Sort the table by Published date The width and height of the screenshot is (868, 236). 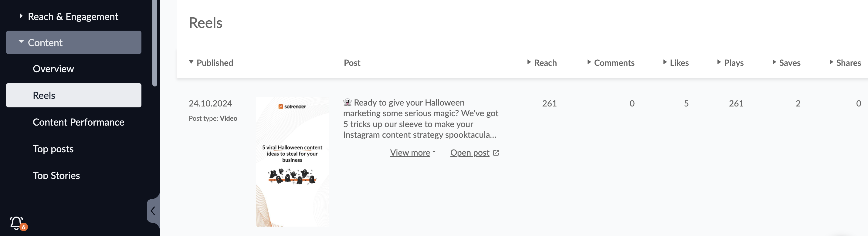(x=214, y=63)
